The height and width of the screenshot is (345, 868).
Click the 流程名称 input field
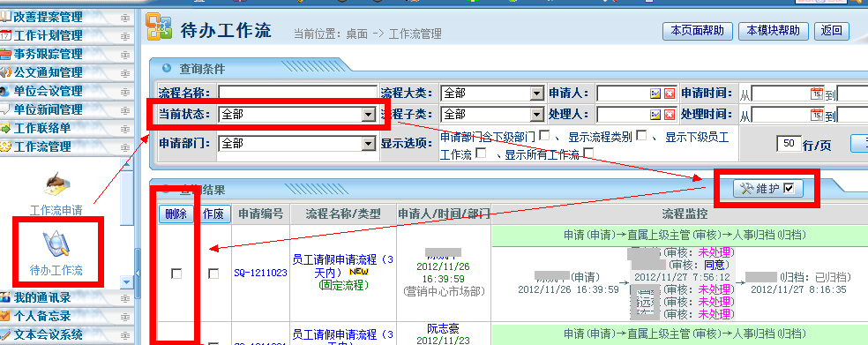(297, 93)
